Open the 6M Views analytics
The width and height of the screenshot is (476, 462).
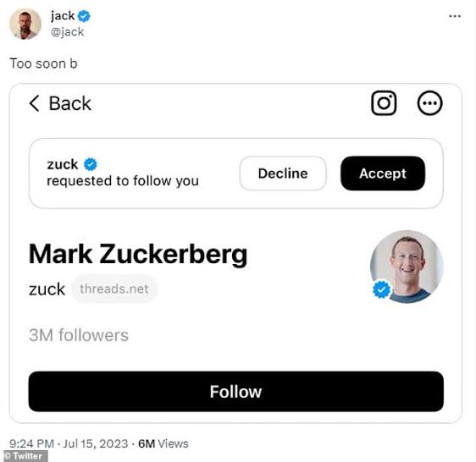tap(163, 443)
